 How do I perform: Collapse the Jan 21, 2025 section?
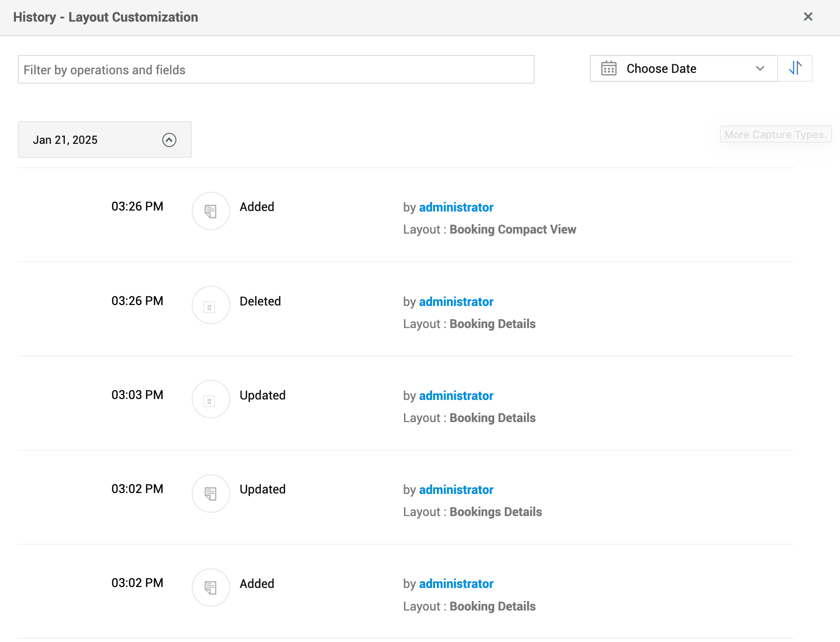[x=169, y=140]
